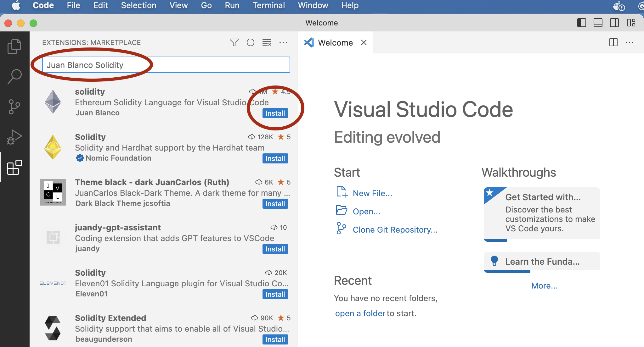Open the Explorer view in activity bar
644x347 pixels.
(x=14, y=47)
